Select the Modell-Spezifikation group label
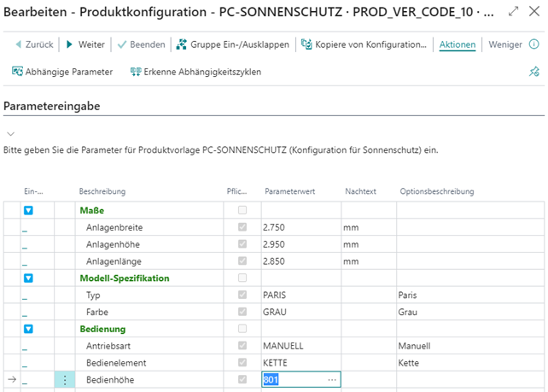Image resolution: width=548 pixels, height=392 pixels. pos(125,278)
